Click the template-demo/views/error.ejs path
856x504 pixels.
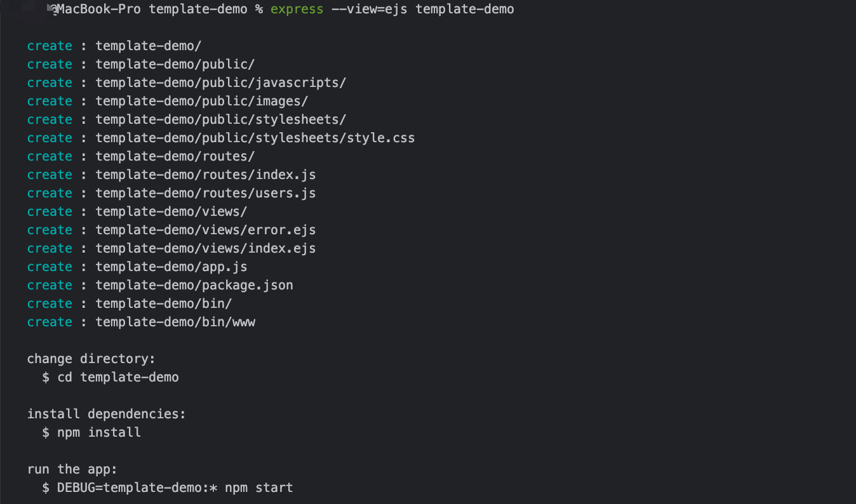(x=205, y=230)
